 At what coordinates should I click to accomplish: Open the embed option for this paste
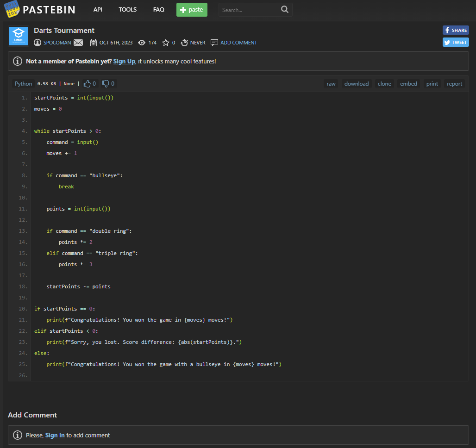pyautogui.click(x=408, y=84)
